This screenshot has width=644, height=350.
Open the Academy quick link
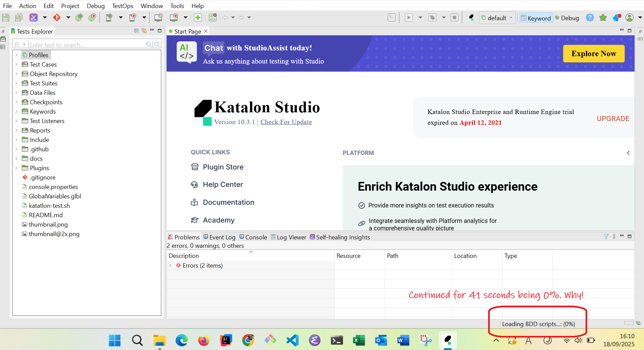click(x=213, y=220)
